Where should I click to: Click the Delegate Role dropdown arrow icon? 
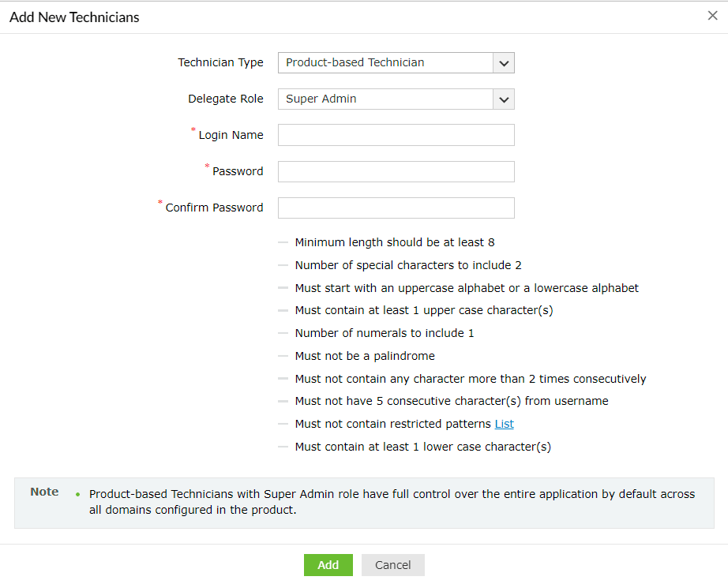pos(504,99)
